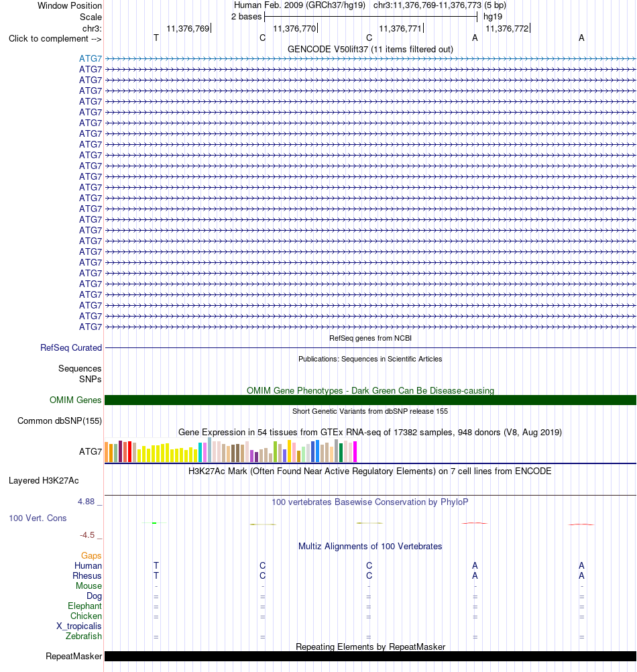This screenshot has height=672, width=637.
Task: Open the Multiz Alignments of 100 Vertebrates title
Action: click(x=370, y=546)
